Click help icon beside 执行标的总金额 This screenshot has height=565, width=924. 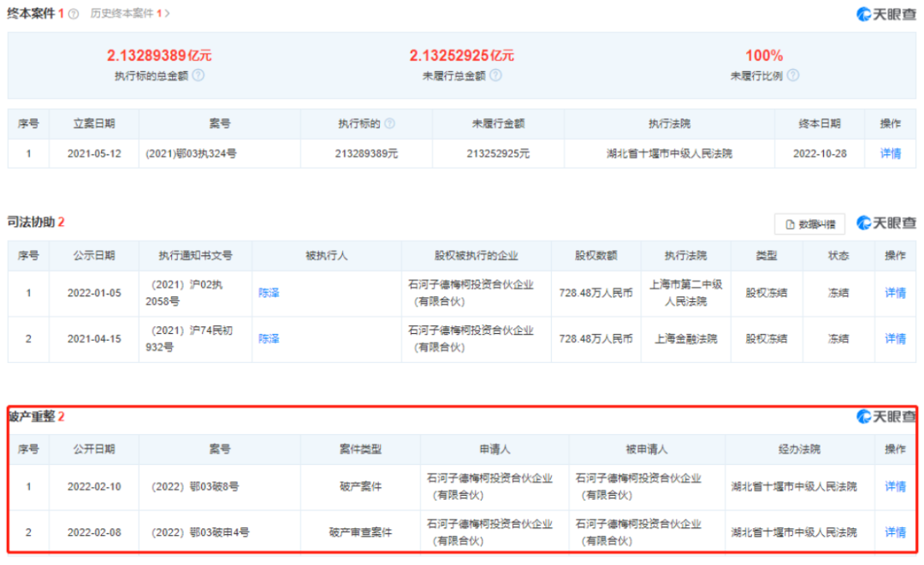pos(198,75)
